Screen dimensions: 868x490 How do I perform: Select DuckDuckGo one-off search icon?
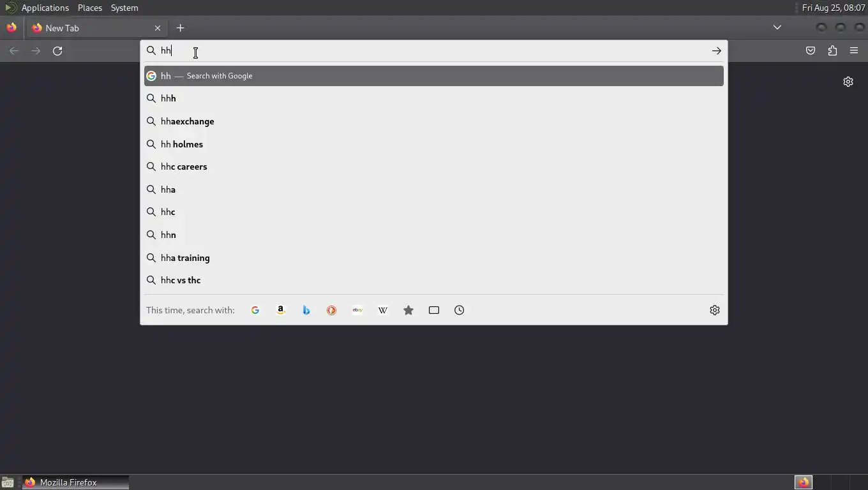click(332, 310)
